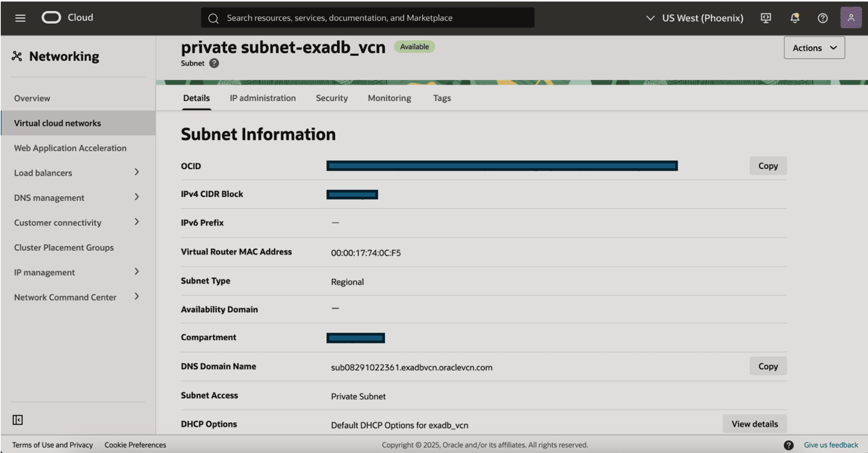
Task: Collapse the sidebar using bottom-left icon
Action: (x=18, y=420)
